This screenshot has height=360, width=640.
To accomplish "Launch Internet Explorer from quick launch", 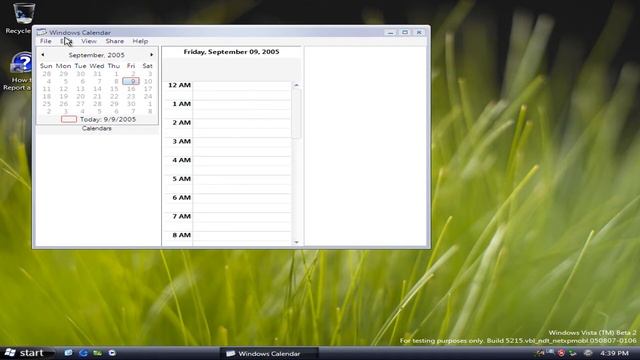I will point(83,353).
